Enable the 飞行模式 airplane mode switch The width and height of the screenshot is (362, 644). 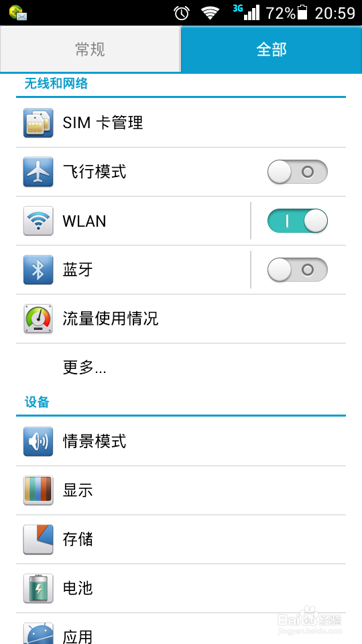coord(298,172)
